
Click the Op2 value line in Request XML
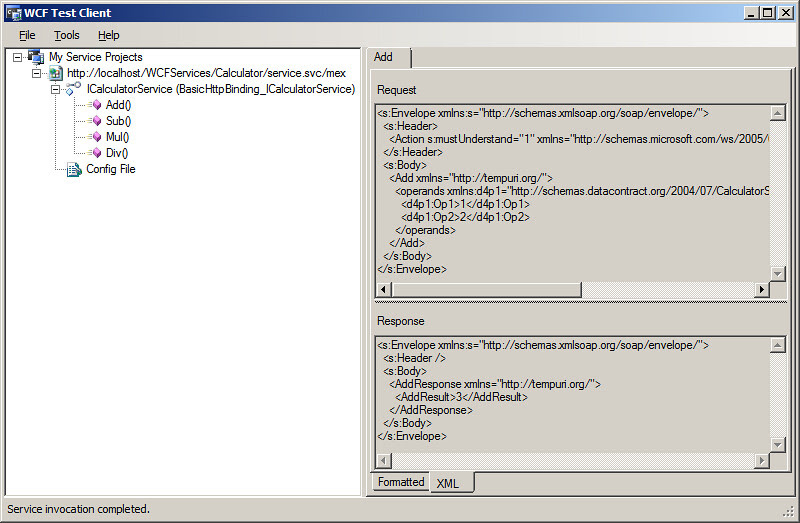[465, 217]
